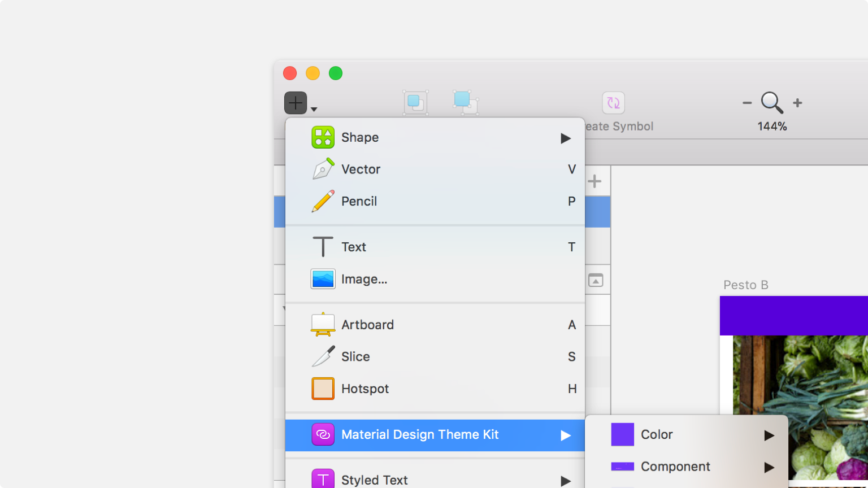Click the Material Design Theme Kit icon
868x488 pixels.
pos(323,435)
